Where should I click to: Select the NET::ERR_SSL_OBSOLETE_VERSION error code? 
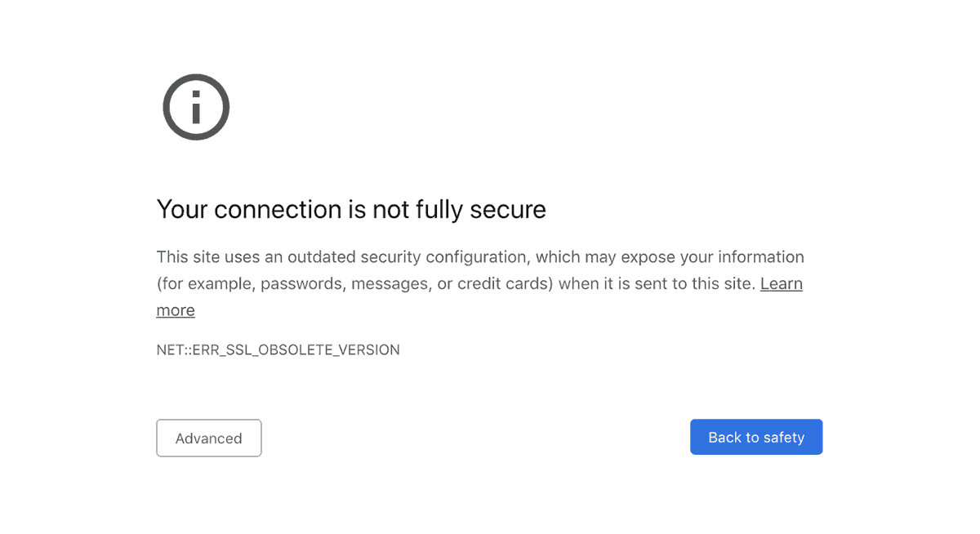click(278, 349)
